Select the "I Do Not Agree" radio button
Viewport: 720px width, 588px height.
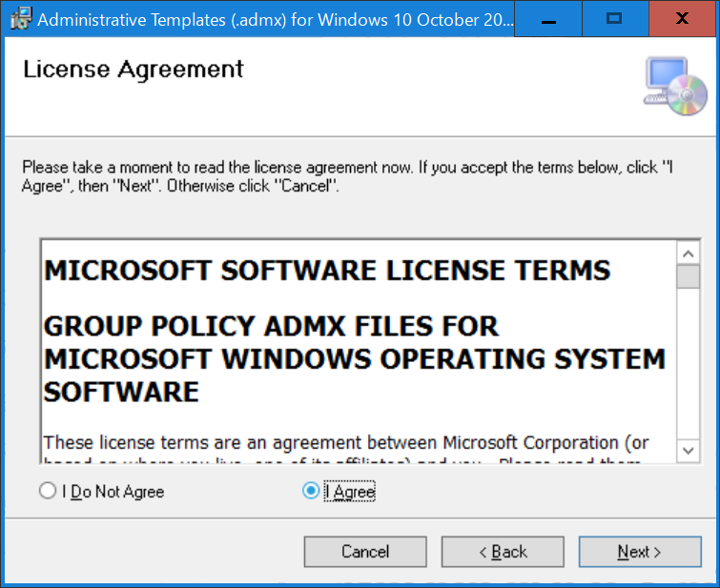click(48, 492)
